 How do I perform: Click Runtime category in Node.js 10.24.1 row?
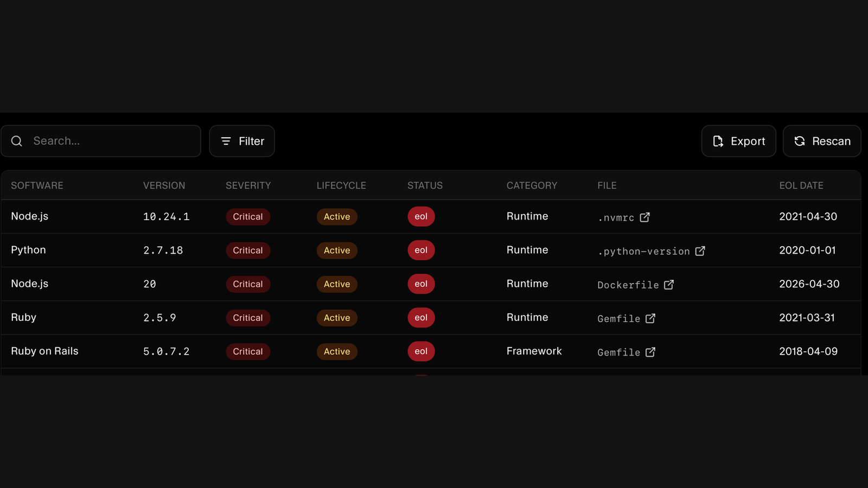(527, 216)
